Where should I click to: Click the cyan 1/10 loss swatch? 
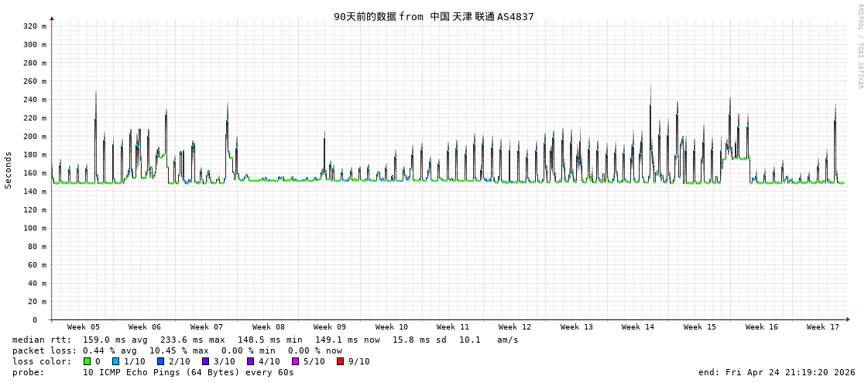tap(115, 361)
